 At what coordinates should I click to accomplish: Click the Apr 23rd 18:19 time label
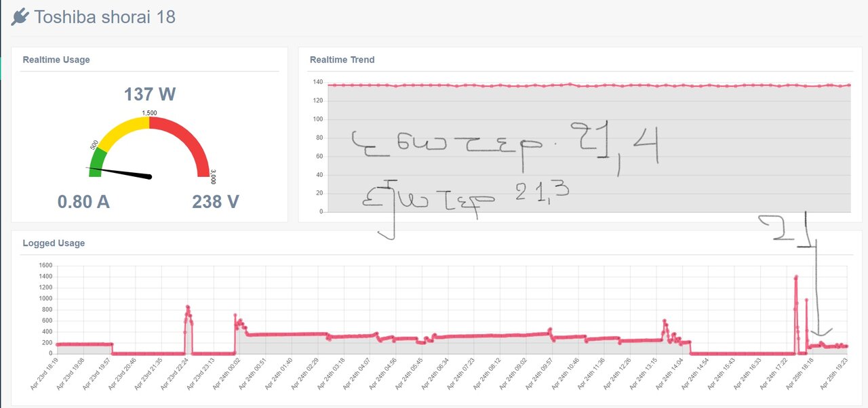click(45, 373)
